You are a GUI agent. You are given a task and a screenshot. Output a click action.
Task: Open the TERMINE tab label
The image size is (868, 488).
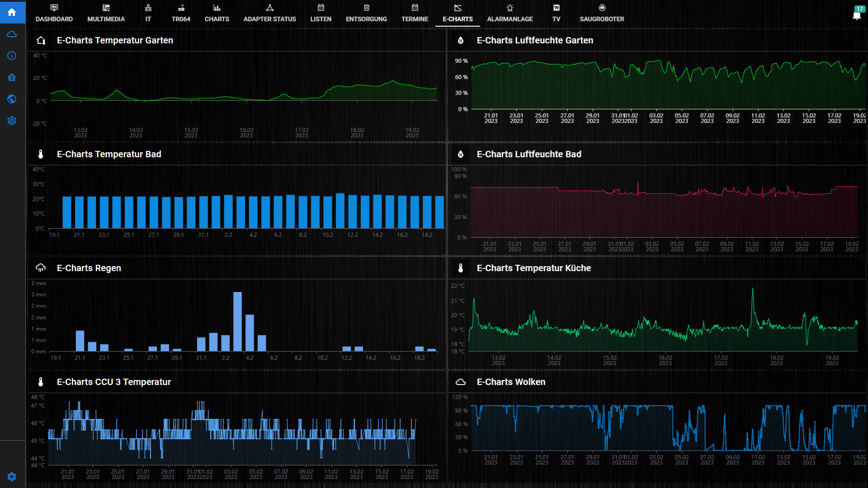[415, 19]
